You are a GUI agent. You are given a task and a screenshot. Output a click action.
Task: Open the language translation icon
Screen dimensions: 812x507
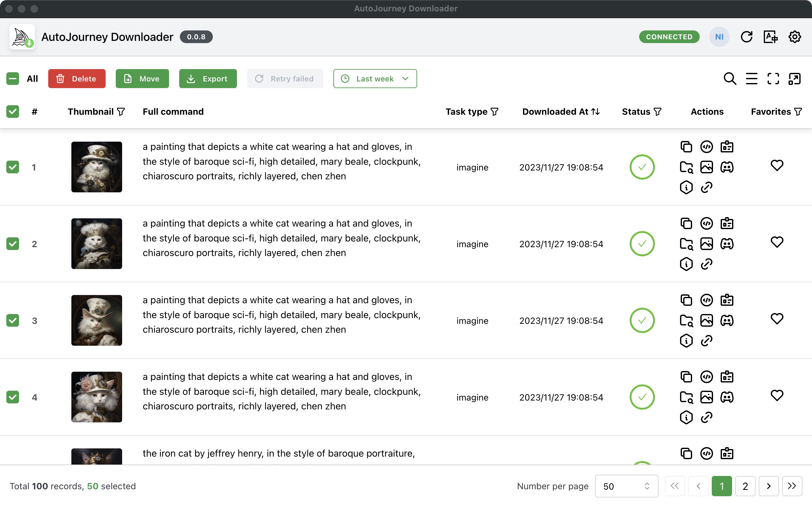tap(770, 37)
